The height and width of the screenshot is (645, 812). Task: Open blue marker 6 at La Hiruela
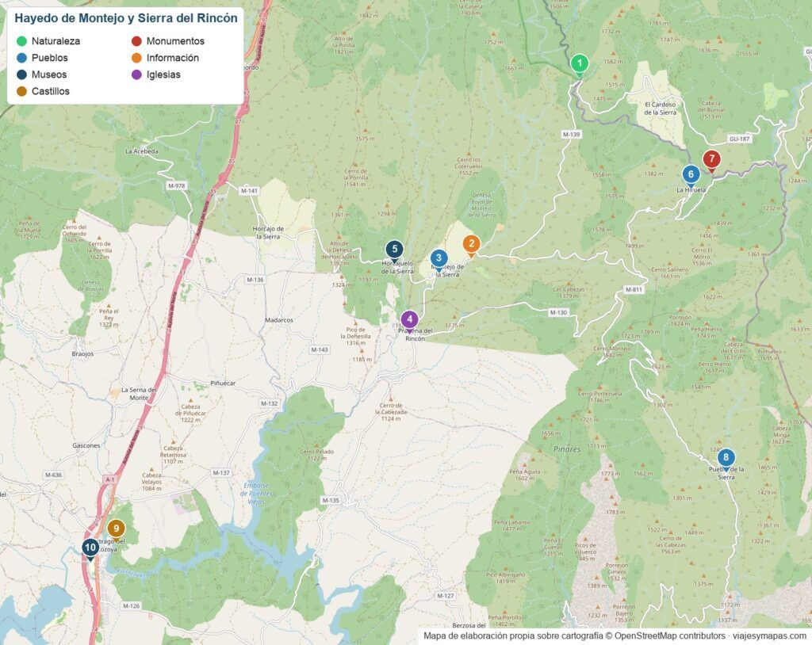(691, 175)
